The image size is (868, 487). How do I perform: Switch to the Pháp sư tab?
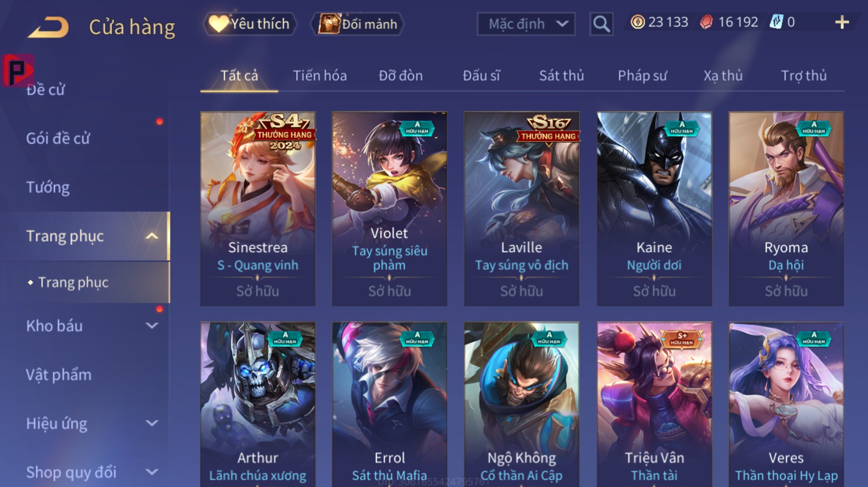[x=642, y=75]
